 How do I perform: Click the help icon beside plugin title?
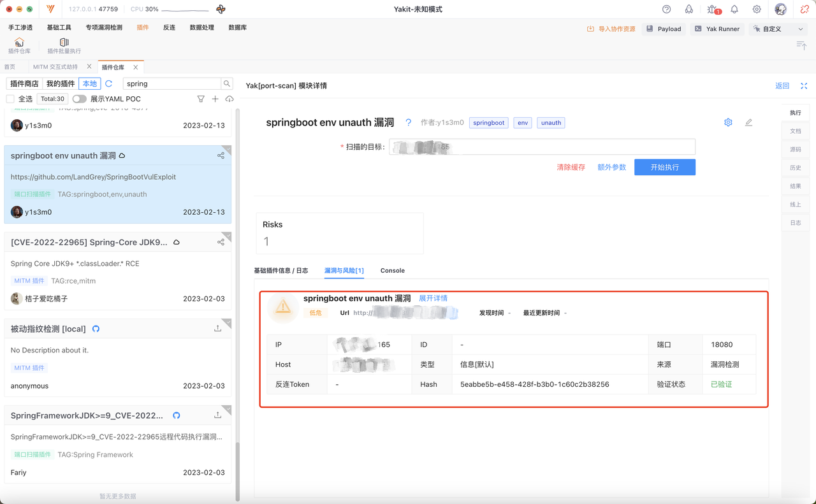pos(409,122)
